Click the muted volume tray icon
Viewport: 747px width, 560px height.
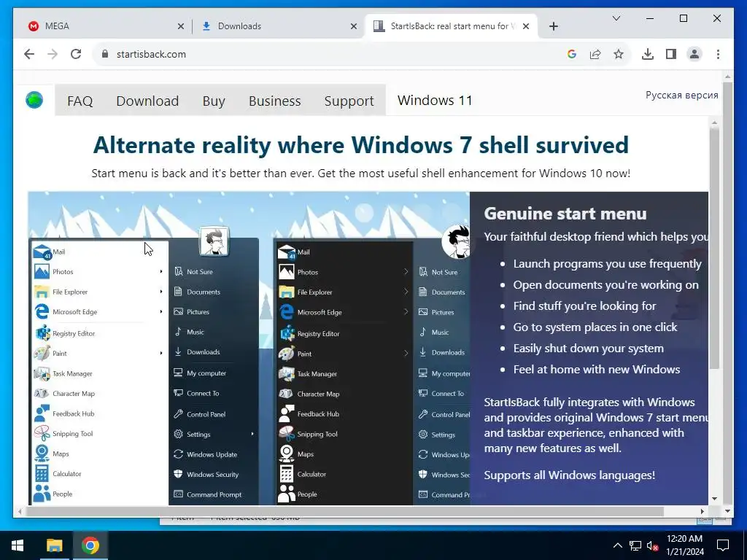click(x=652, y=545)
